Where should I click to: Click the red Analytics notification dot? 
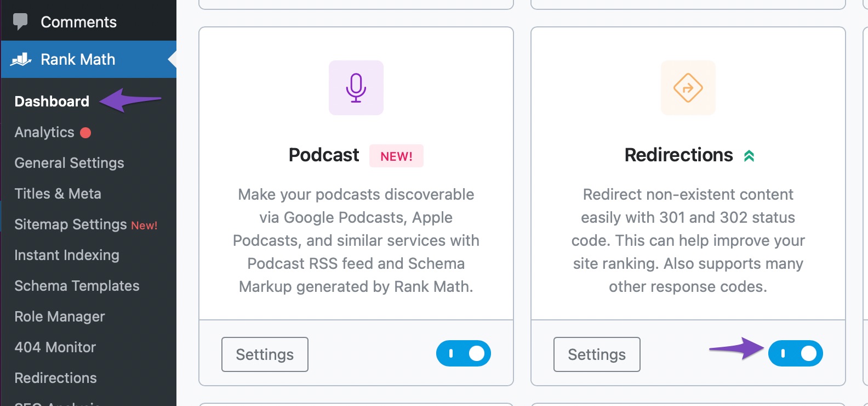coord(85,133)
